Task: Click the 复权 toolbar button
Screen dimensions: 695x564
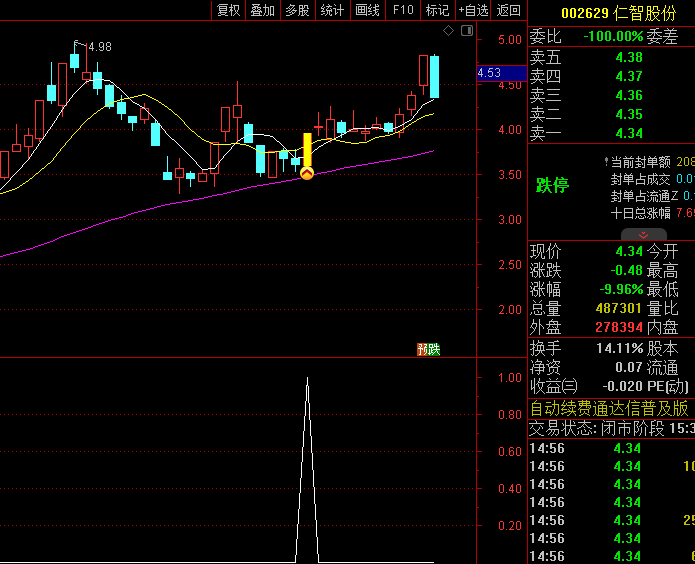Action: pos(228,10)
